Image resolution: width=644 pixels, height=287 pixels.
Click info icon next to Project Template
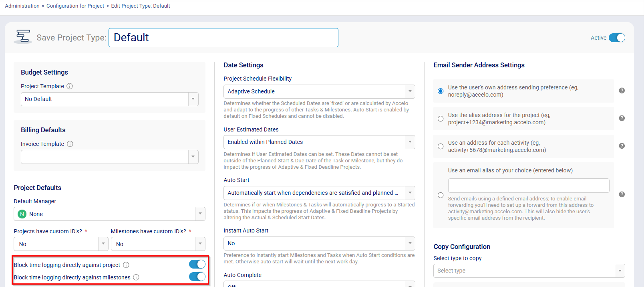click(70, 86)
